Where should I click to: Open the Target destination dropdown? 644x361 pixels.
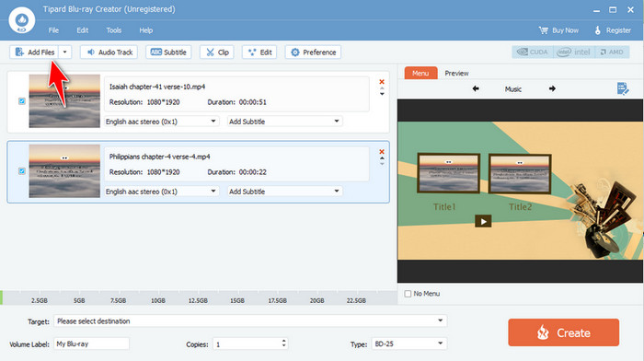pos(250,320)
